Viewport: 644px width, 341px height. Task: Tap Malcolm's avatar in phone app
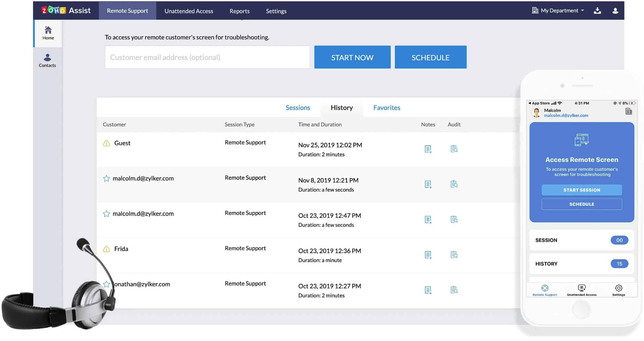tap(536, 113)
